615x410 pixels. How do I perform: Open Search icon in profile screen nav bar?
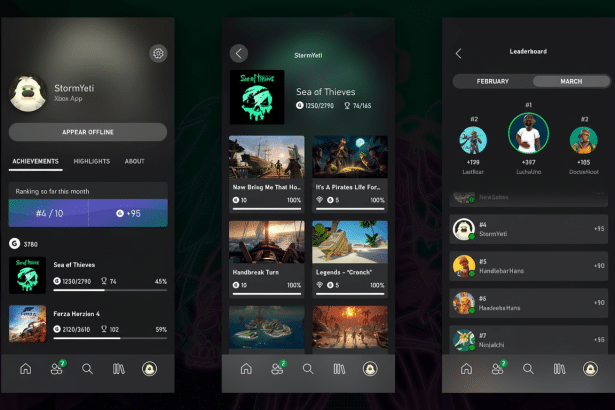87,369
